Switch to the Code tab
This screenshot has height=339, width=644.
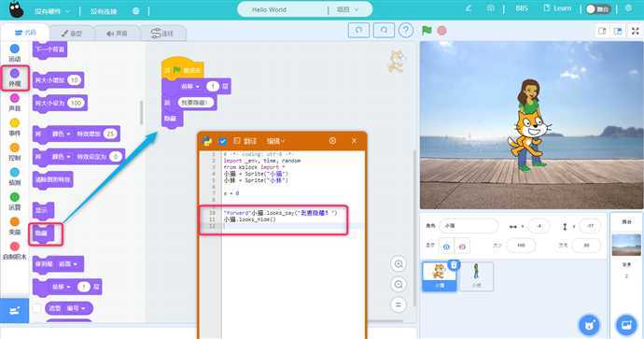[25, 33]
